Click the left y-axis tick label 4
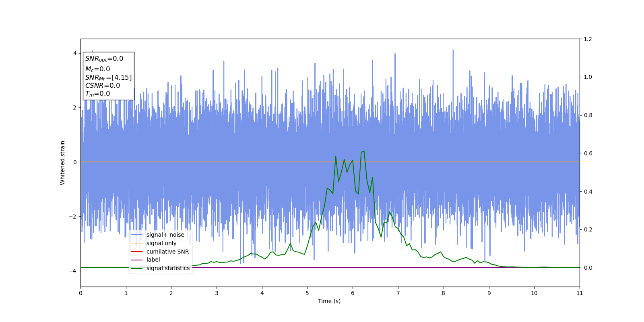The height and width of the screenshot is (322, 644). [x=74, y=53]
